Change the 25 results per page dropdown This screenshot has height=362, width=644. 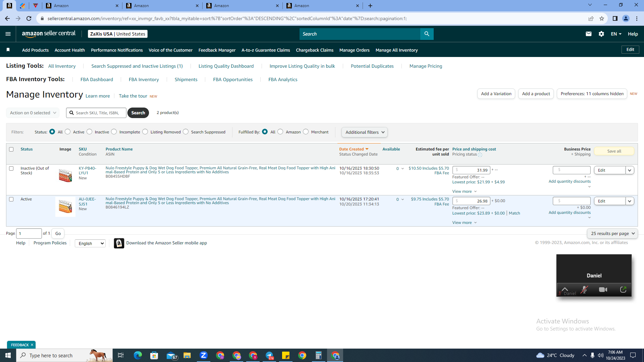click(612, 234)
